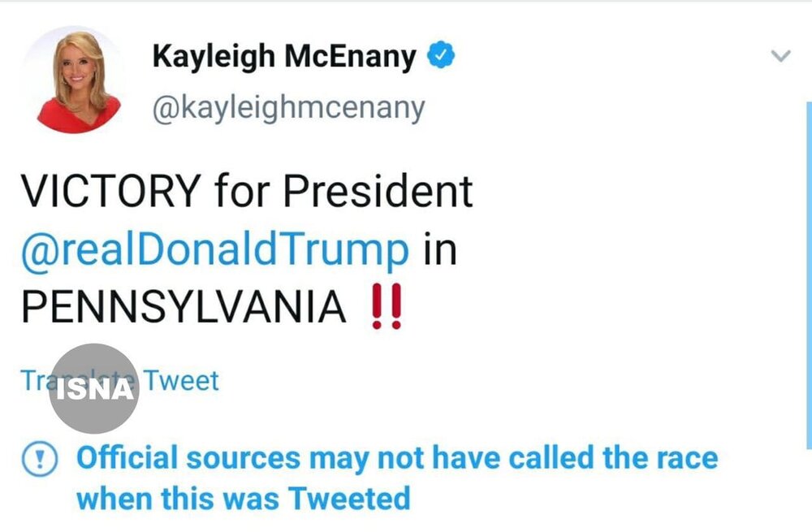Click 'when this was Tweeted' label line
Viewport: 812px width, 532px height.
tap(243, 498)
